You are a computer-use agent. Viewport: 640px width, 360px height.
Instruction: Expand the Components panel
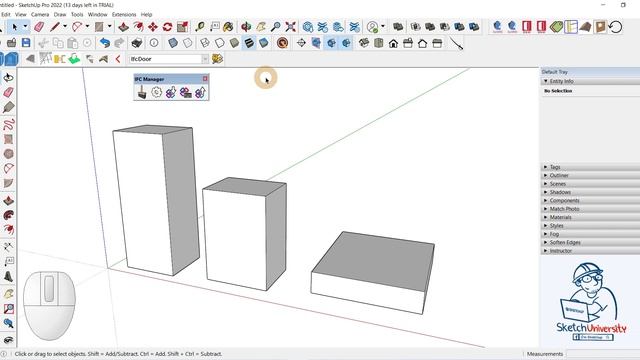click(x=590, y=200)
